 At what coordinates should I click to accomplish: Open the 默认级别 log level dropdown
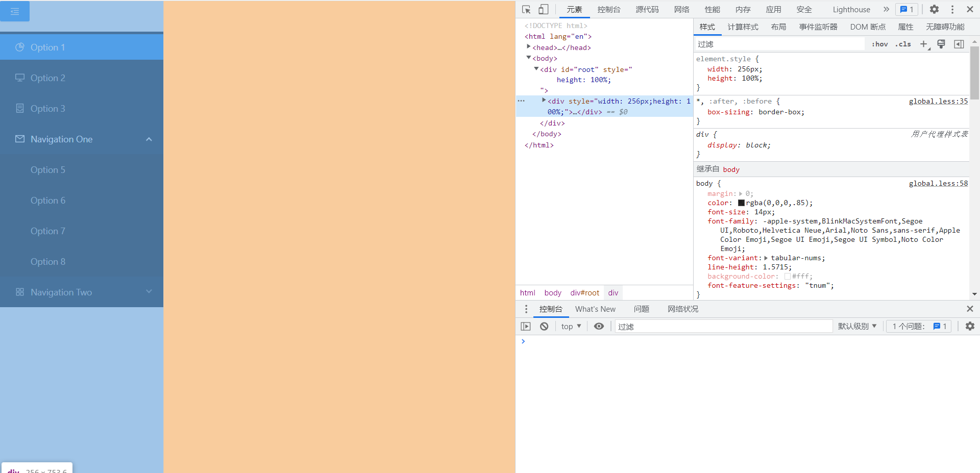(x=857, y=326)
